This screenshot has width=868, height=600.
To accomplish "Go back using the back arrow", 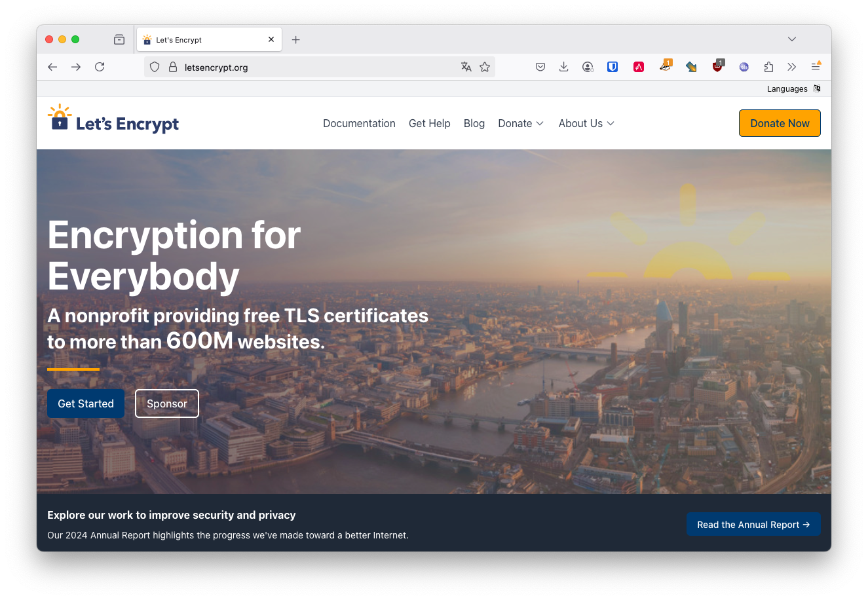I will [x=52, y=67].
